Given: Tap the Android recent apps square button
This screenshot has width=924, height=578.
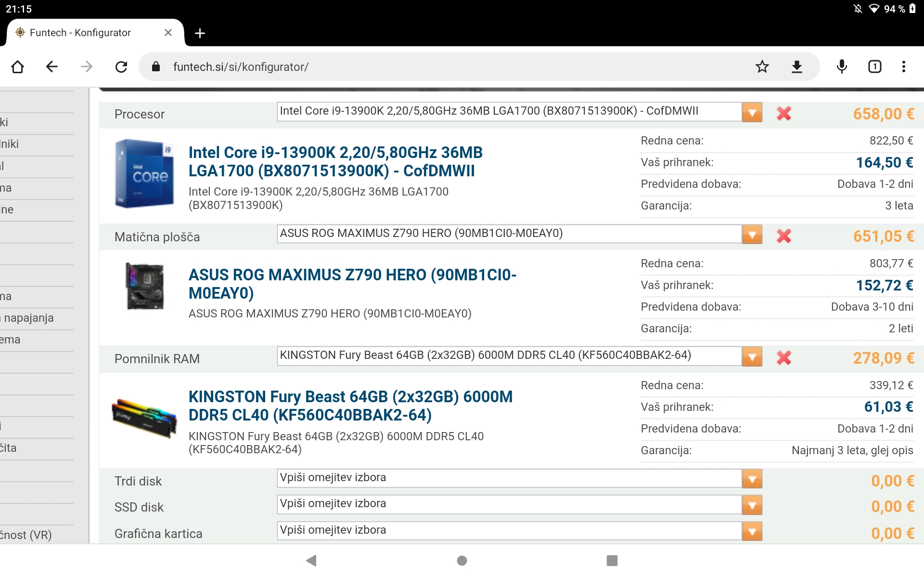Looking at the screenshot, I should (x=612, y=560).
